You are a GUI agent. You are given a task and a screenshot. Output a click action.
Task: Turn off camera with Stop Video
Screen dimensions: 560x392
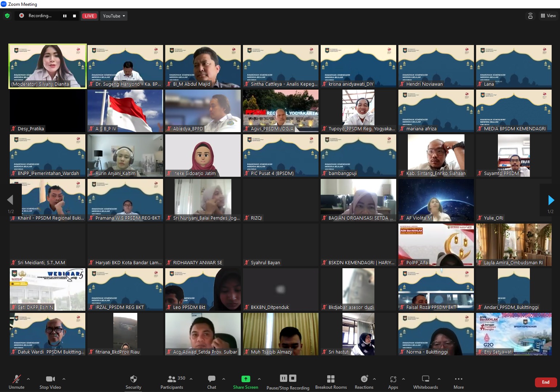50,382
